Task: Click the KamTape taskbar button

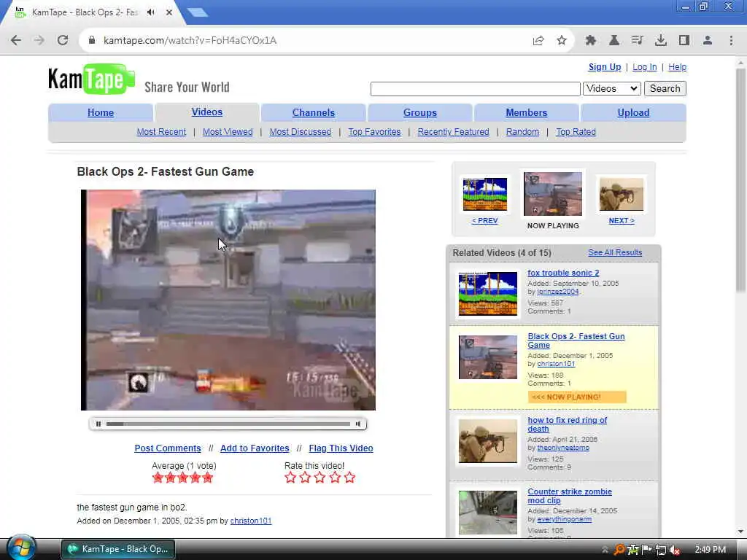Action: tap(118, 549)
